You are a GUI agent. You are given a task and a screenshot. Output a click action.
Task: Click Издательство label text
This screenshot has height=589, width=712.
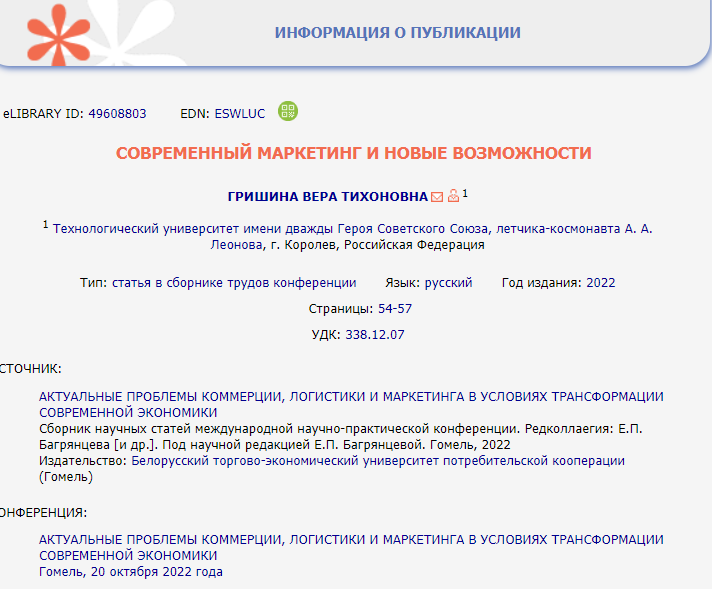pyautogui.click(x=83, y=460)
